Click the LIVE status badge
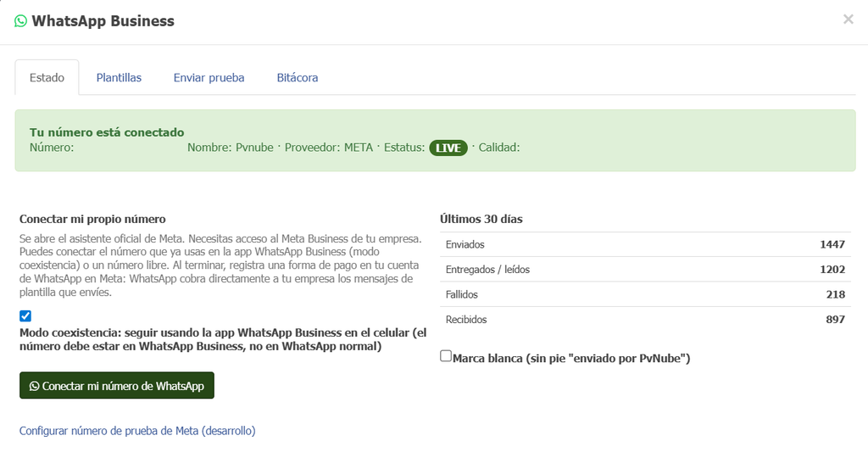The image size is (868, 469). [448, 148]
